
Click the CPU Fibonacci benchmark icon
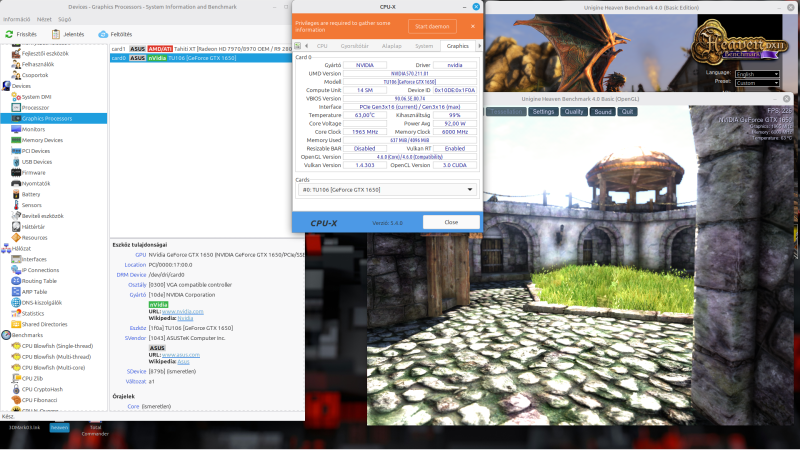pyautogui.click(x=16, y=400)
